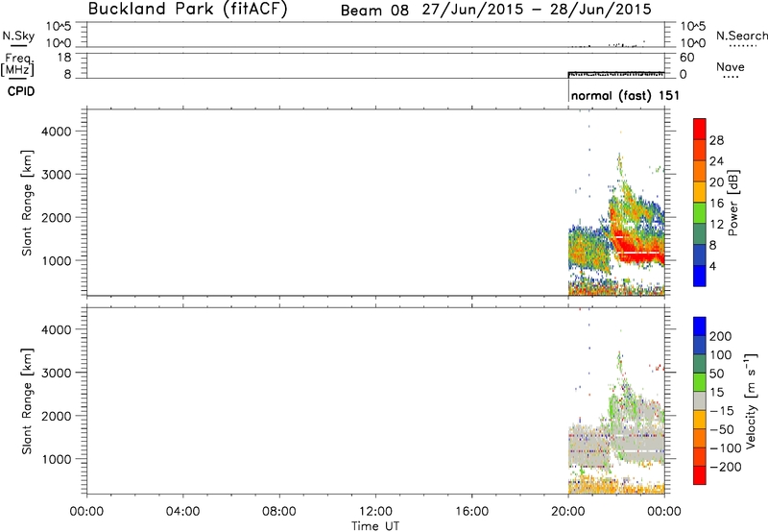Click 'Slant Range [km]' label on power panel
Screen dimensions: 768x532
[x=27, y=203]
